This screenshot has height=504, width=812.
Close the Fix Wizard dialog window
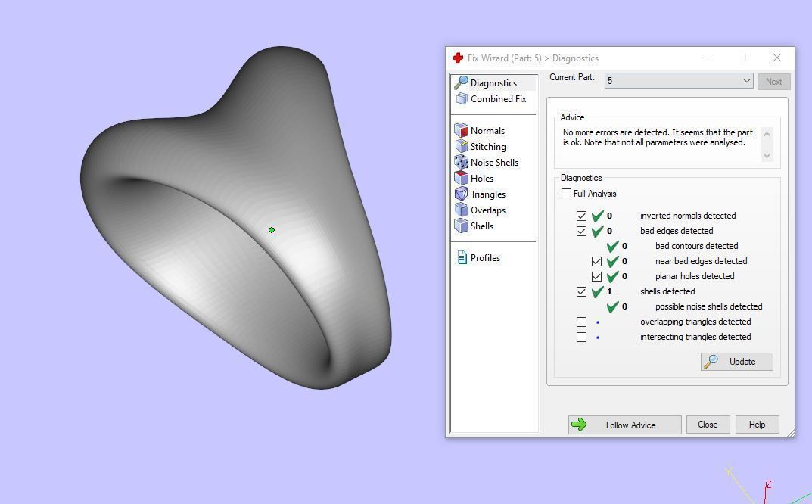(x=776, y=58)
